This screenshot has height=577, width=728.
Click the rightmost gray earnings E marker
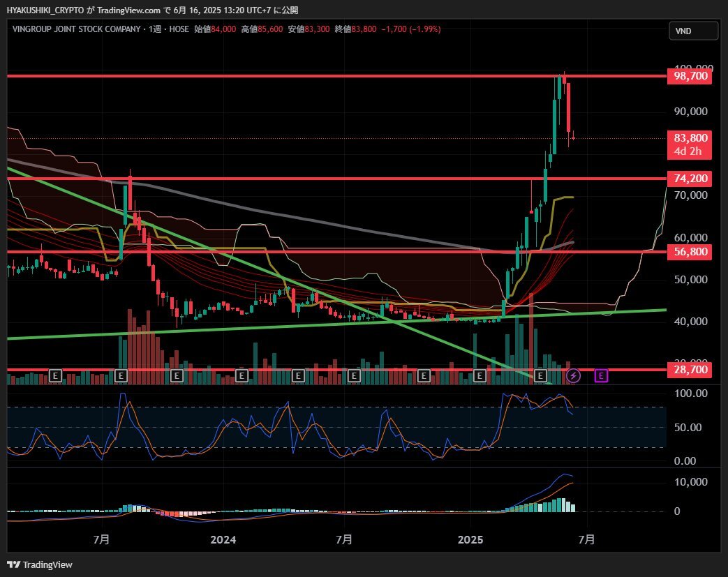[540, 375]
